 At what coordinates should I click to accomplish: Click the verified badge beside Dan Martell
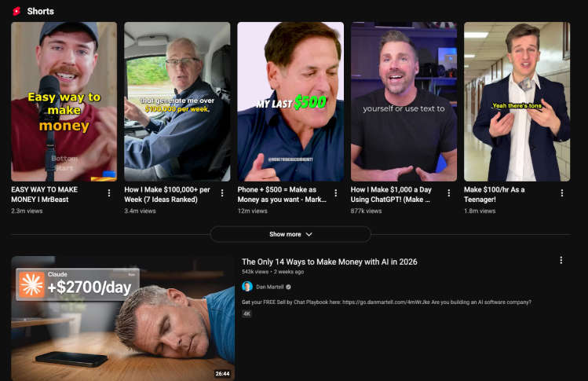click(288, 287)
